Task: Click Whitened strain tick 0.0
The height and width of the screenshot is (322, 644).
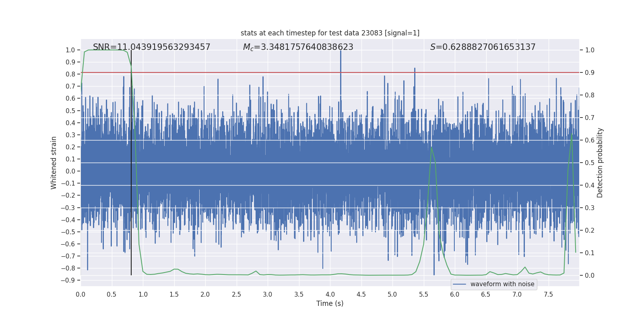Action: (x=70, y=171)
